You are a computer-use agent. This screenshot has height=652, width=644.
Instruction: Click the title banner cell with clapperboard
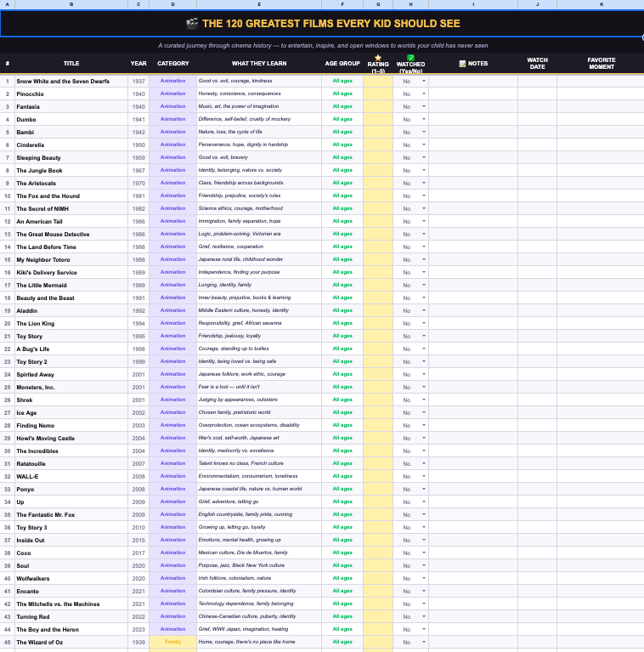point(322,23)
